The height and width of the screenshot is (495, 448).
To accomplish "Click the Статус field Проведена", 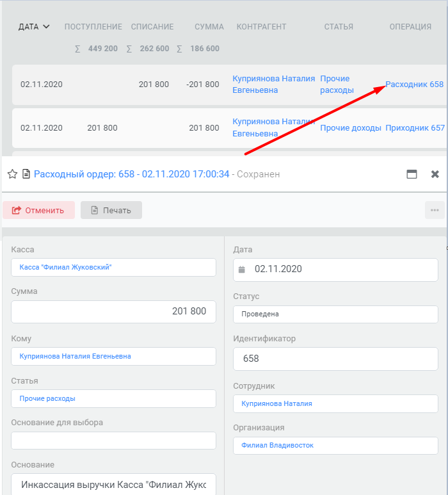I will pos(335,314).
